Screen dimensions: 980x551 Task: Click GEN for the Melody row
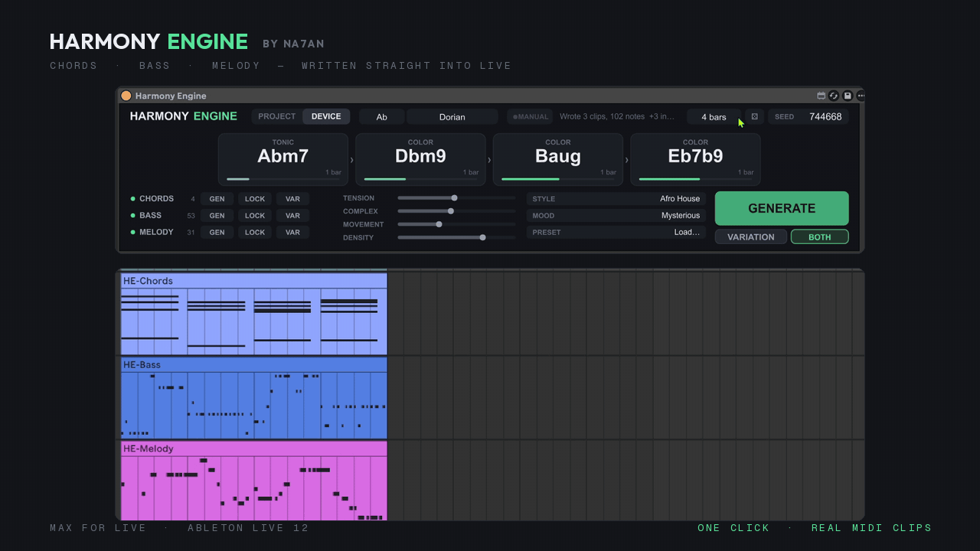(217, 232)
